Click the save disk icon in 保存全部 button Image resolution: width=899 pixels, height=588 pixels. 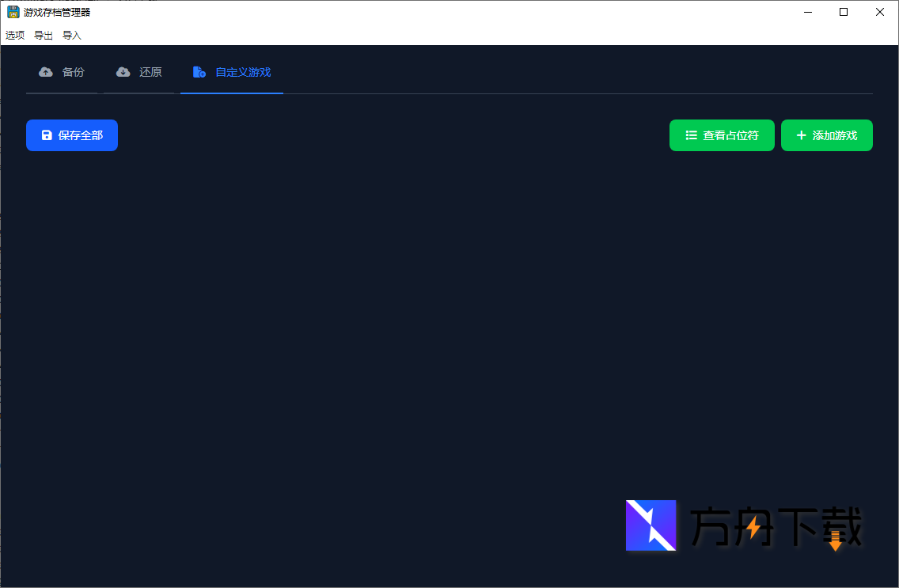coord(46,135)
